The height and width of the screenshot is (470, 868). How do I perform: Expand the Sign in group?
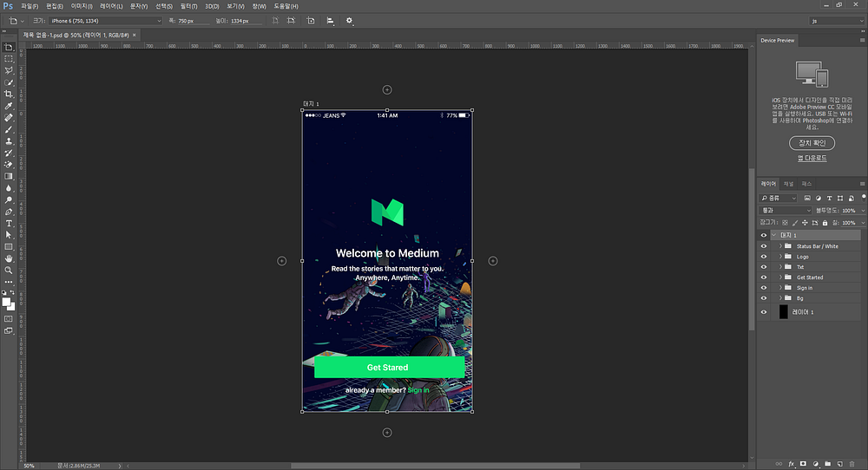tap(780, 288)
